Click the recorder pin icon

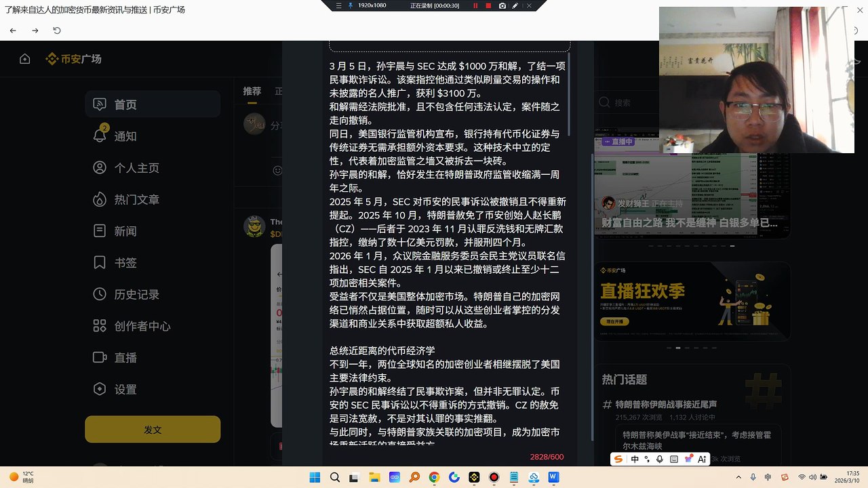coord(351,5)
